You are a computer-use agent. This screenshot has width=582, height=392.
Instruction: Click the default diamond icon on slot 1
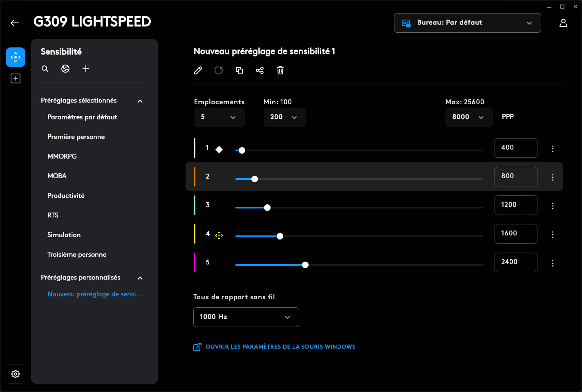pos(219,150)
